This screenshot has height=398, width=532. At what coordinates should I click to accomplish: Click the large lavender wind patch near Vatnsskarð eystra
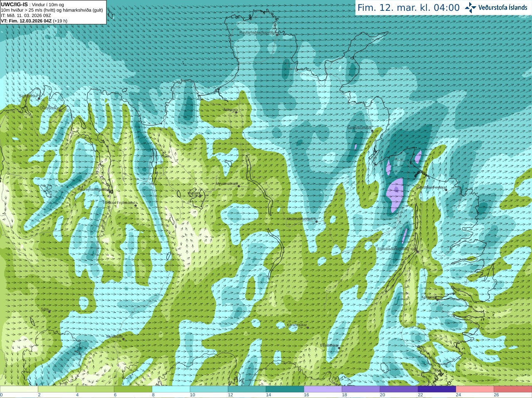click(x=395, y=195)
